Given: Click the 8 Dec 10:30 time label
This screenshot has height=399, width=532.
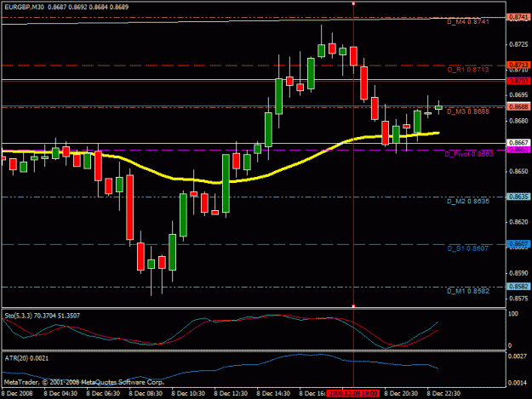Looking at the screenshot, I should pos(188,394).
